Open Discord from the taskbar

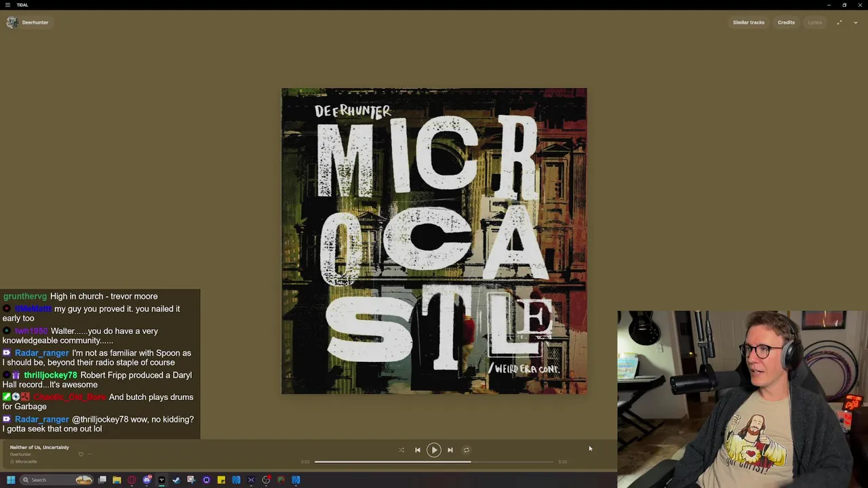point(147,480)
